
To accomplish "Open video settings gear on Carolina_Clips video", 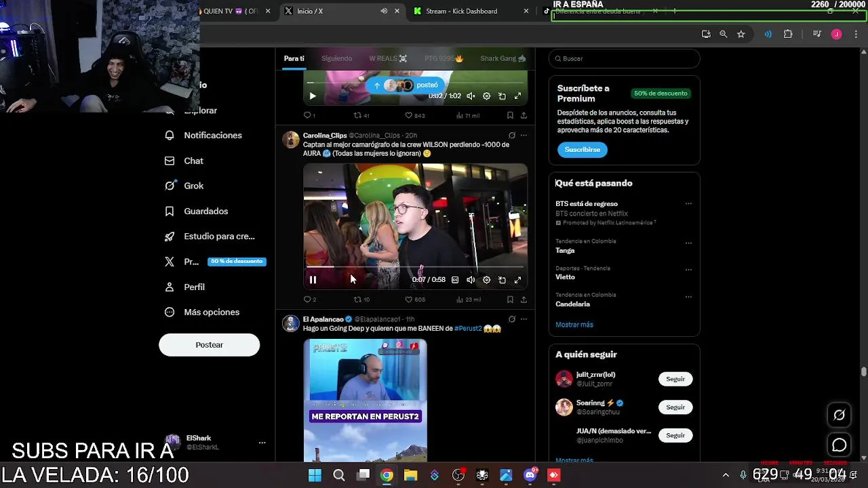I will (486, 280).
